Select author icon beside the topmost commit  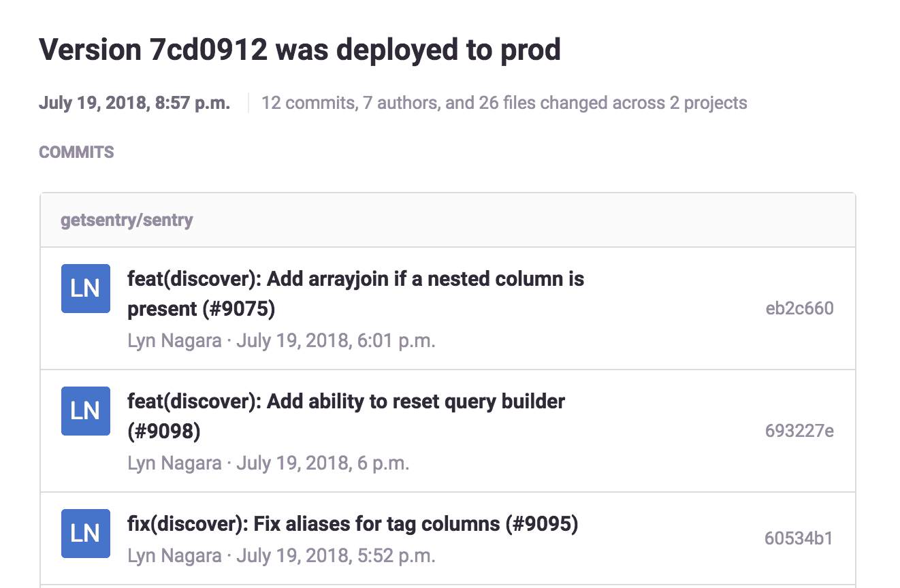pos(85,289)
